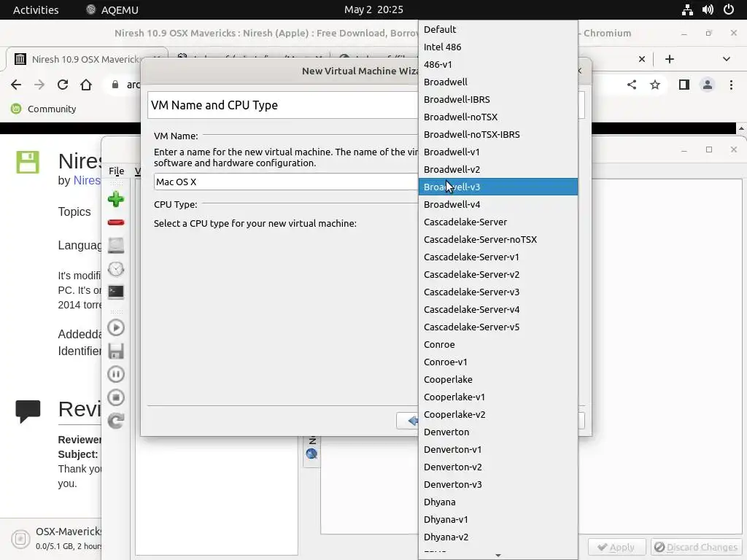Select Broadwell-noTSX CPU type
The image size is (747, 560).
pyautogui.click(x=498, y=117)
